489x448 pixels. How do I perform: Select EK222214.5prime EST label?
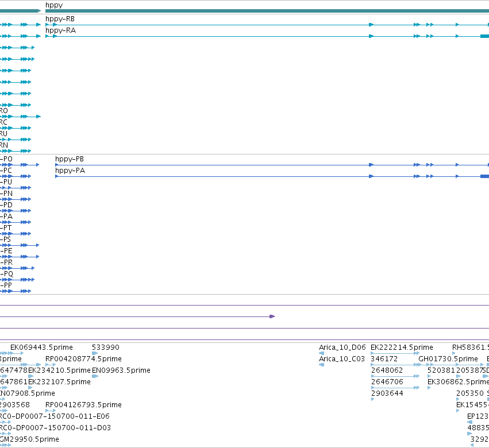tap(402, 347)
